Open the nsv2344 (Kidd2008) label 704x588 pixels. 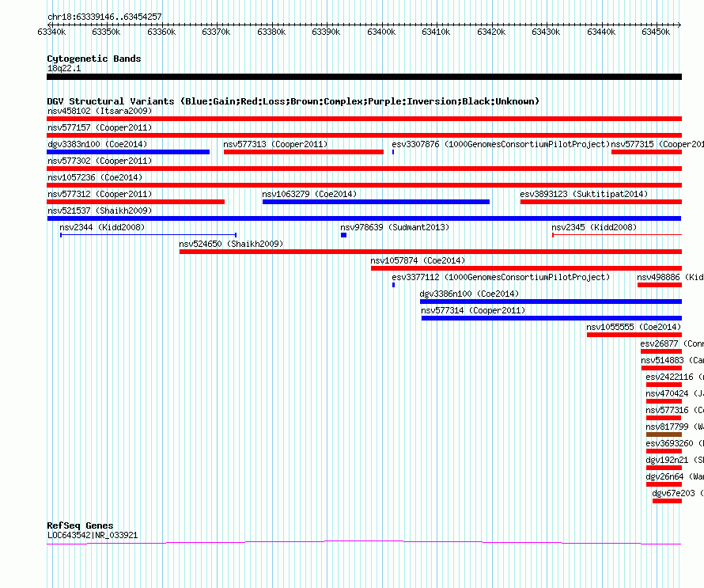(102, 227)
